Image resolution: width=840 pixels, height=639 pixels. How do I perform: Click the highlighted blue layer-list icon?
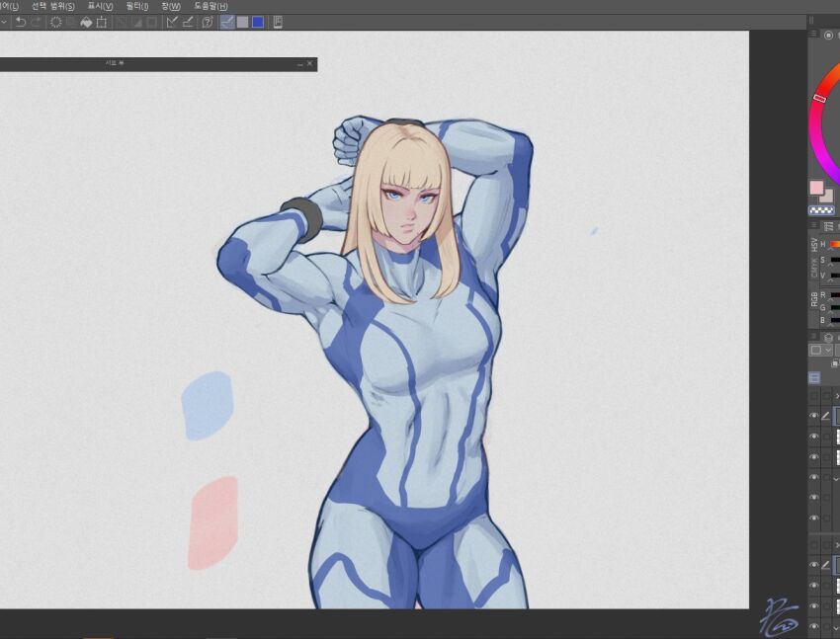814,378
